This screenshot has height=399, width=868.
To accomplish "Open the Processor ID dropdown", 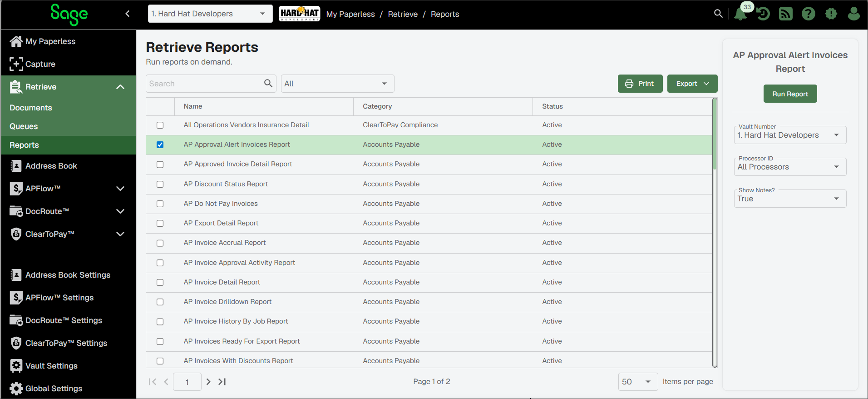I will click(790, 167).
